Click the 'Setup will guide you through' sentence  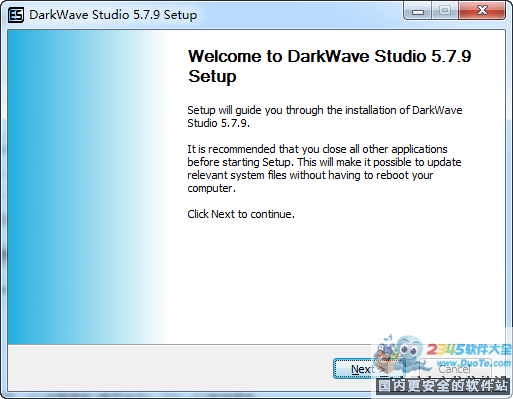click(325, 117)
